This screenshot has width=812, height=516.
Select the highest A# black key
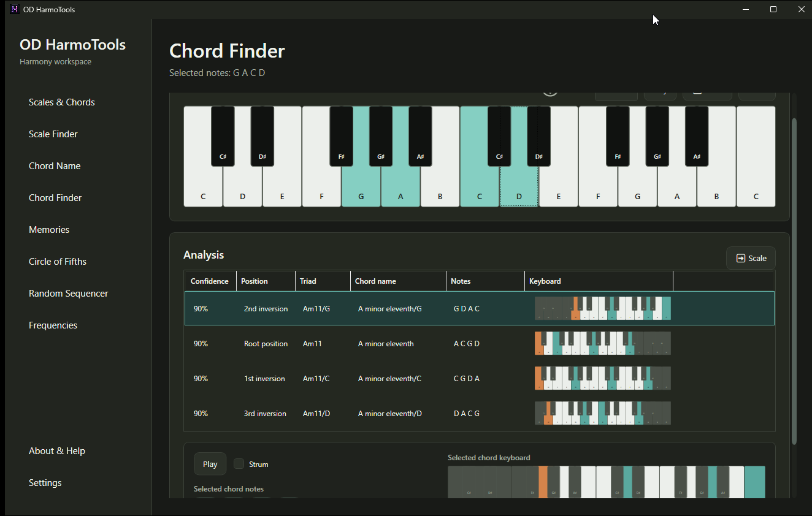tap(697, 136)
